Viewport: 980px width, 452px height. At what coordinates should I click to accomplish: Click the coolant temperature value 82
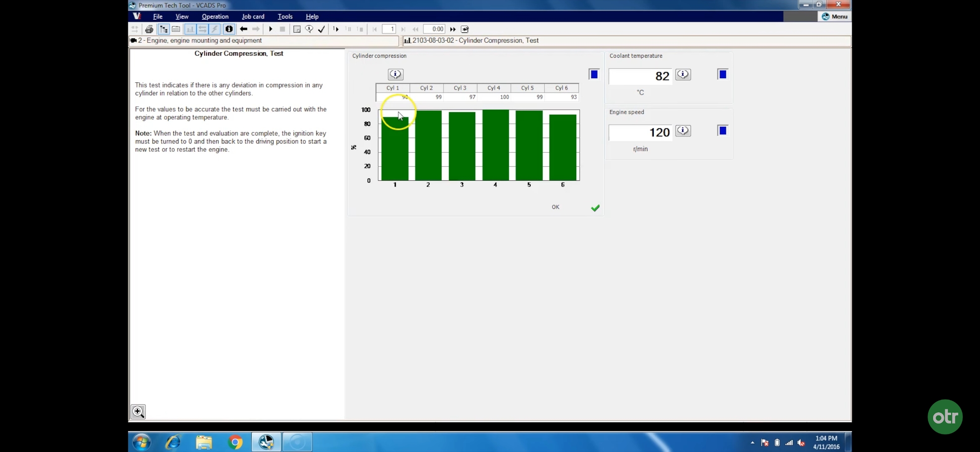640,76
